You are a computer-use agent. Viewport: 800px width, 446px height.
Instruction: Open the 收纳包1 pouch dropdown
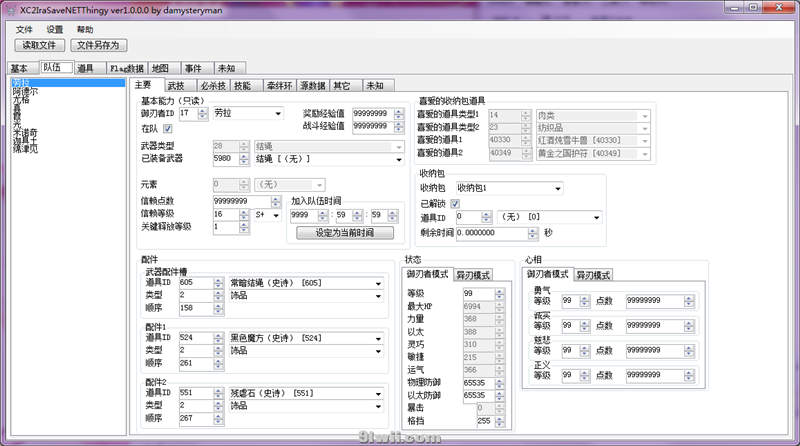pos(556,187)
